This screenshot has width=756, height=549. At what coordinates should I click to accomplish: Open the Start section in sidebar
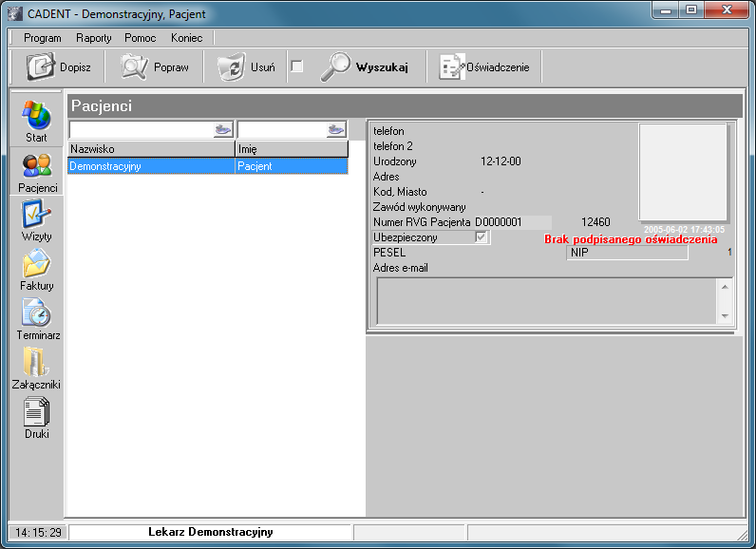(x=36, y=120)
